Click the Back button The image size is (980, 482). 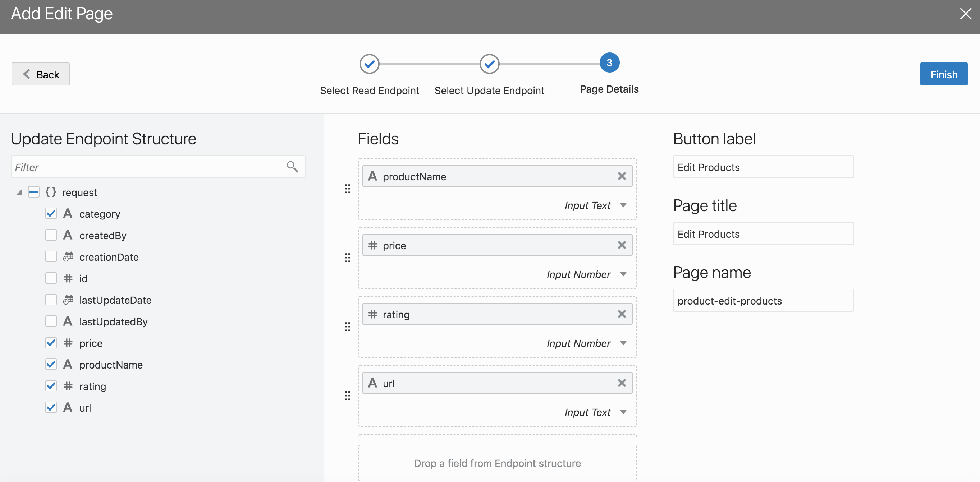point(40,74)
